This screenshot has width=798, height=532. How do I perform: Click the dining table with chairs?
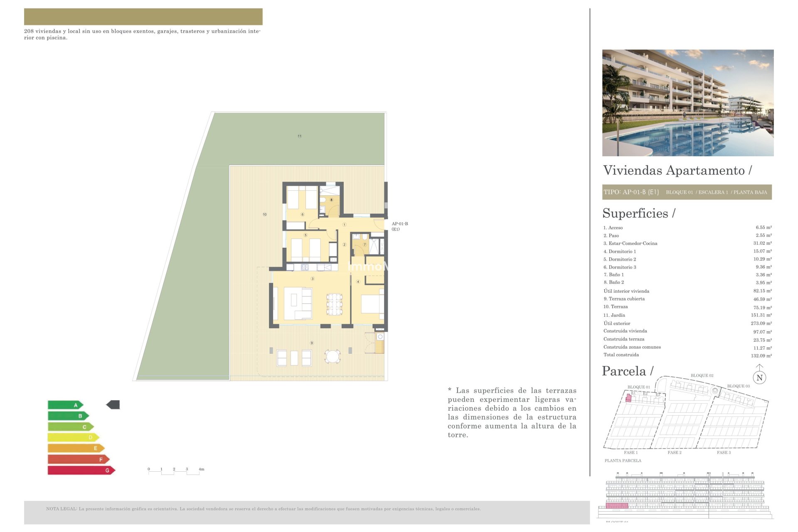(x=334, y=304)
